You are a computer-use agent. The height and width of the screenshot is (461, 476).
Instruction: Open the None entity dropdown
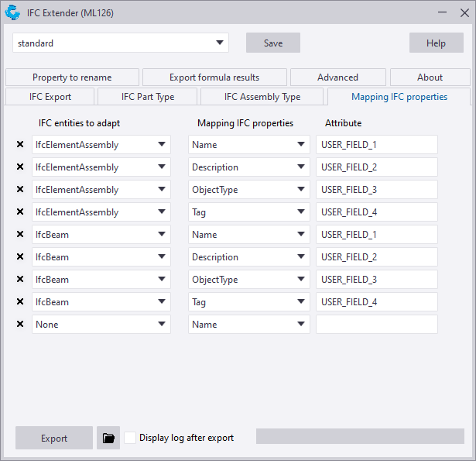[101, 325]
